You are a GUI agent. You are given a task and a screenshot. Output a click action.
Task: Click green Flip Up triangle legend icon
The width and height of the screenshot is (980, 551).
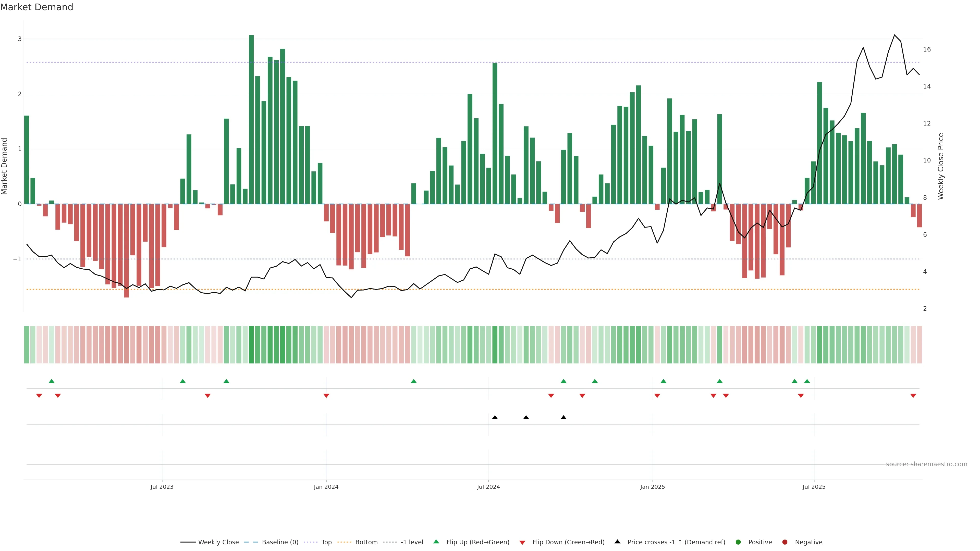coord(436,542)
